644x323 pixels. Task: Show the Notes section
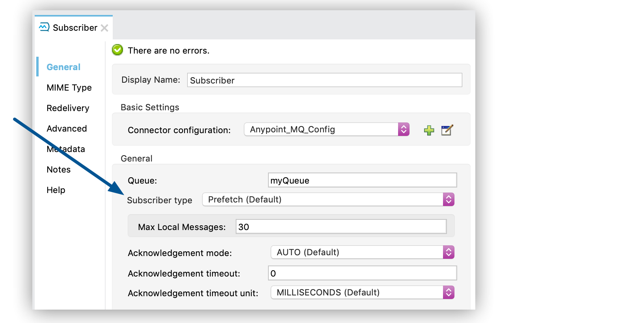pyautogui.click(x=59, y=169)
